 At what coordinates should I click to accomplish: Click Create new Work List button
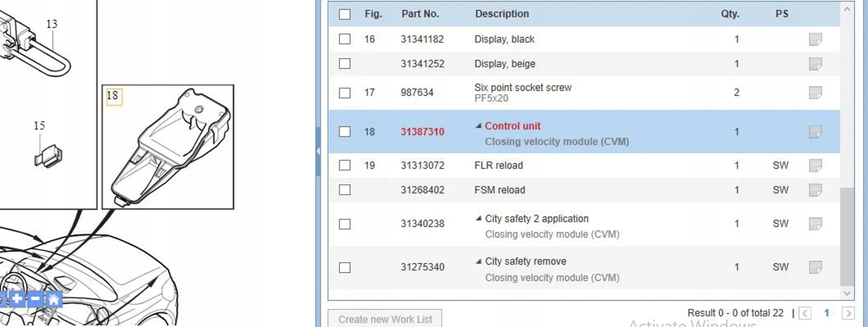385,319
